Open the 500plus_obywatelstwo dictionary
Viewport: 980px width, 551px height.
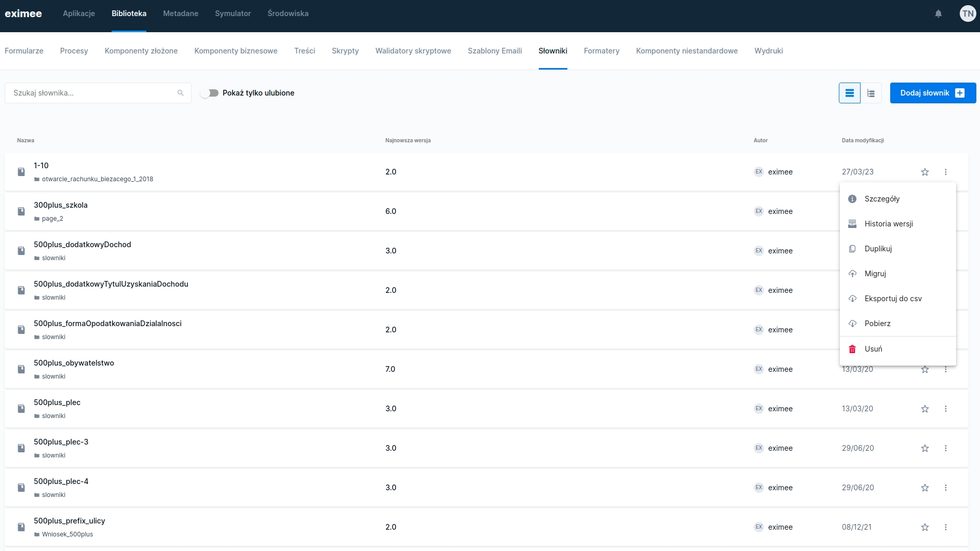[74, 363]
